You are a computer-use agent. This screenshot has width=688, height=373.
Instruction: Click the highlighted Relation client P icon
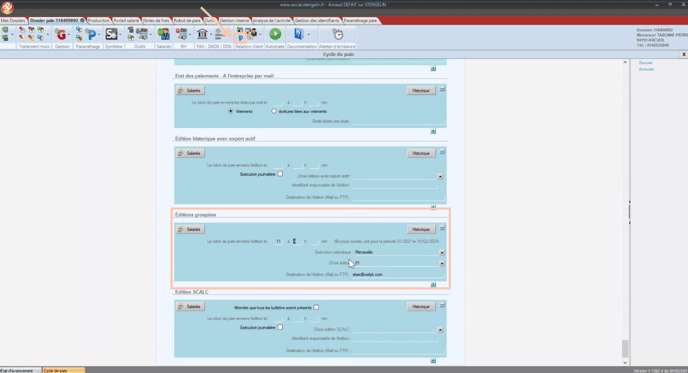click(240, 38)
